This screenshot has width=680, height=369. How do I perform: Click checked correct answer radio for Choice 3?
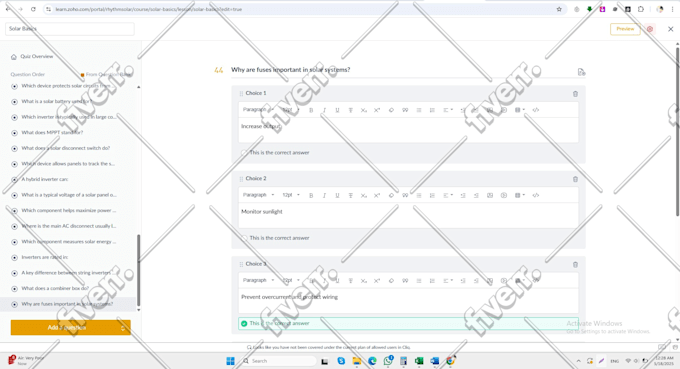pos(244,323)
